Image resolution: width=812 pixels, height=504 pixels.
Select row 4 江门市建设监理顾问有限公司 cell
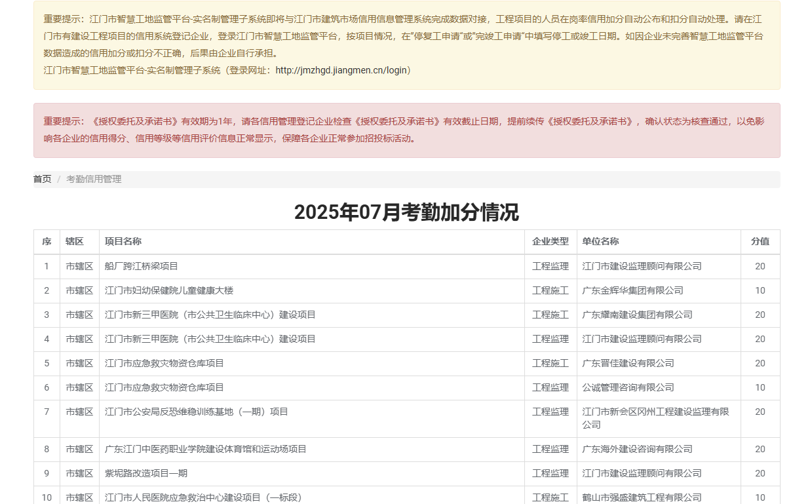pos(659,339)
